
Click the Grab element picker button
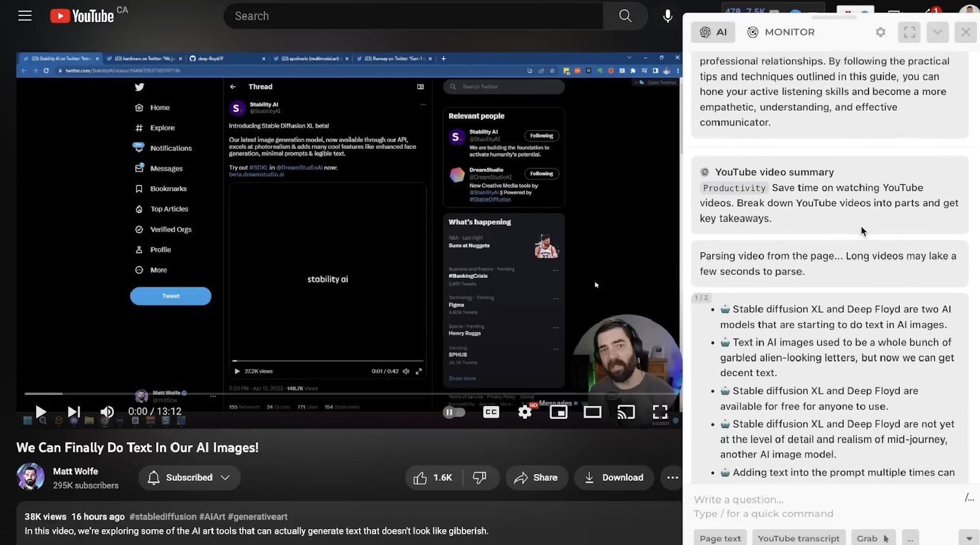(873, 538)
